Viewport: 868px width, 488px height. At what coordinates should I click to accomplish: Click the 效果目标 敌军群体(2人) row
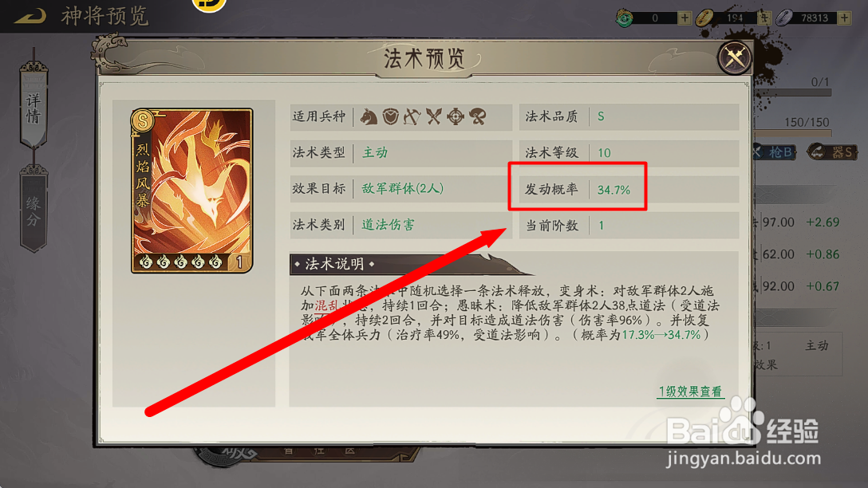400,189
